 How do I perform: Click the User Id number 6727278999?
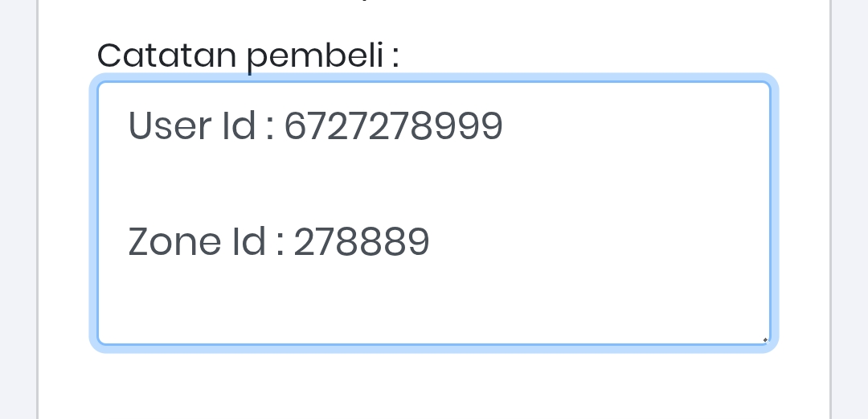tap(394, 126)
